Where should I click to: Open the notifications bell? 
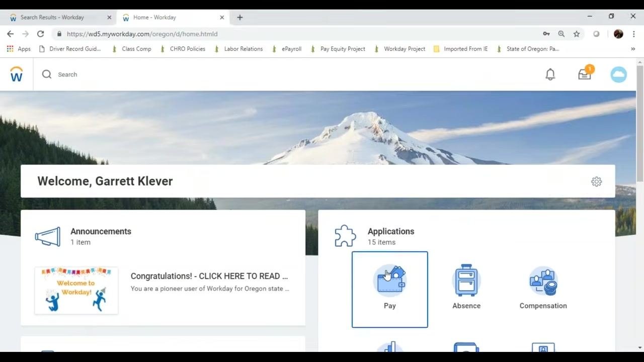coord(550,74)
